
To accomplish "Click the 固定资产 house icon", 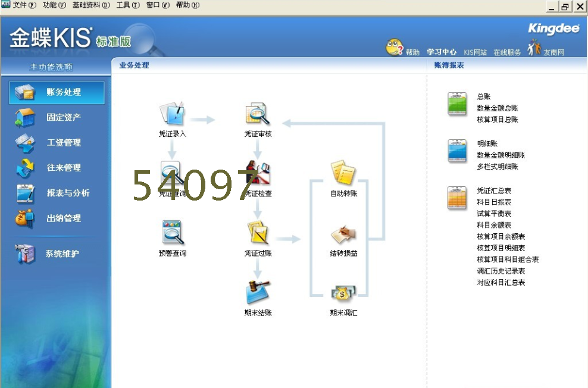I will (25, 117).
